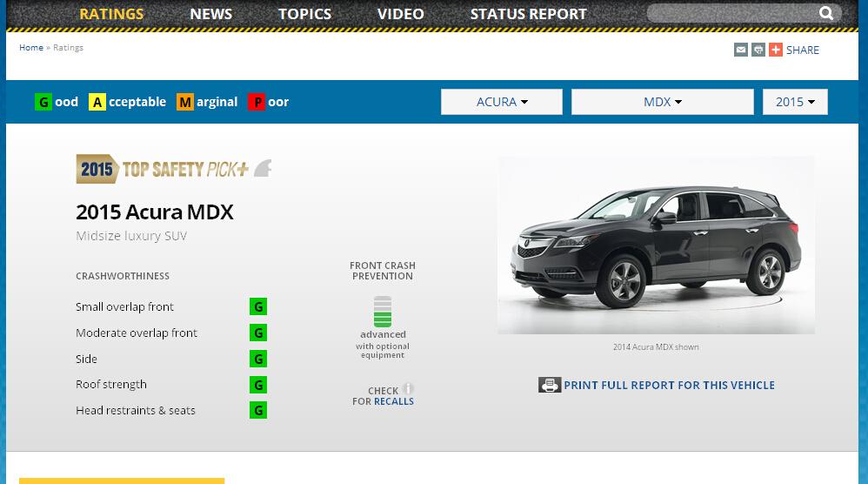Click the Side crashworthiness label

[x=86, y=359]
